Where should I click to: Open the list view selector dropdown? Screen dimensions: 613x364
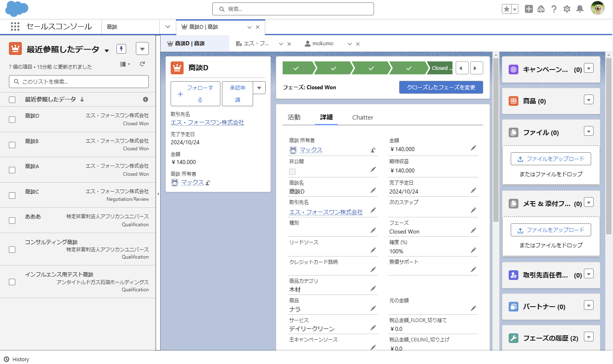tap(107, 49)
